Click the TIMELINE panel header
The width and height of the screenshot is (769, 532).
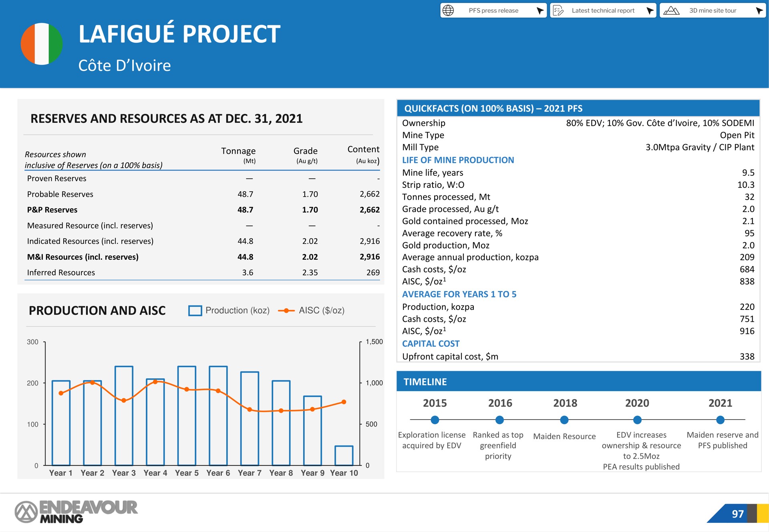[x=578, y=381]
